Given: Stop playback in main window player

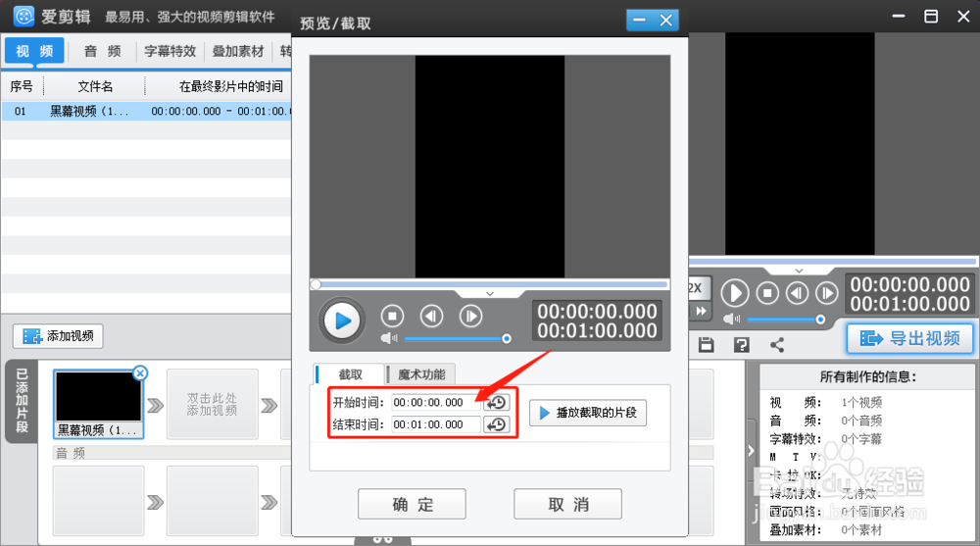Looking at the screenshot, I should (x=767, y=293).
